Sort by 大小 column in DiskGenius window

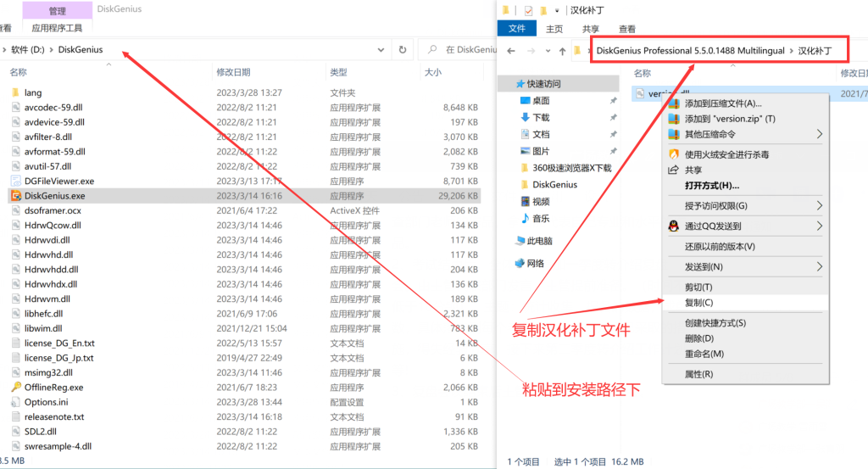point(433,72)
